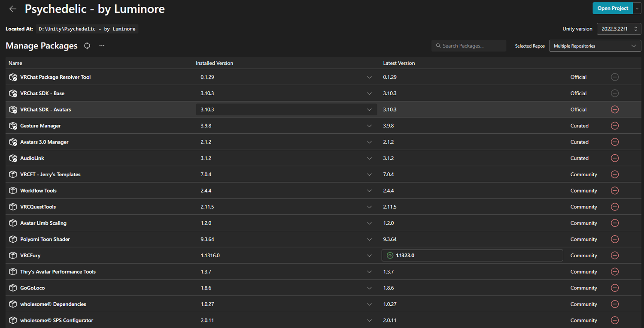Remove the GoGoLoco package
The image size is (644, 328).
[614, 288]
